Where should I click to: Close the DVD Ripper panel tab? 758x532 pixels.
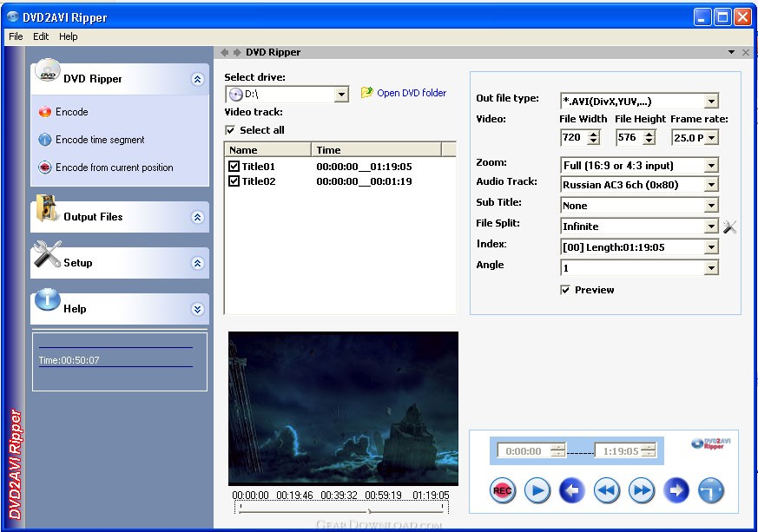pyautogui.click(x=746, y=52)
